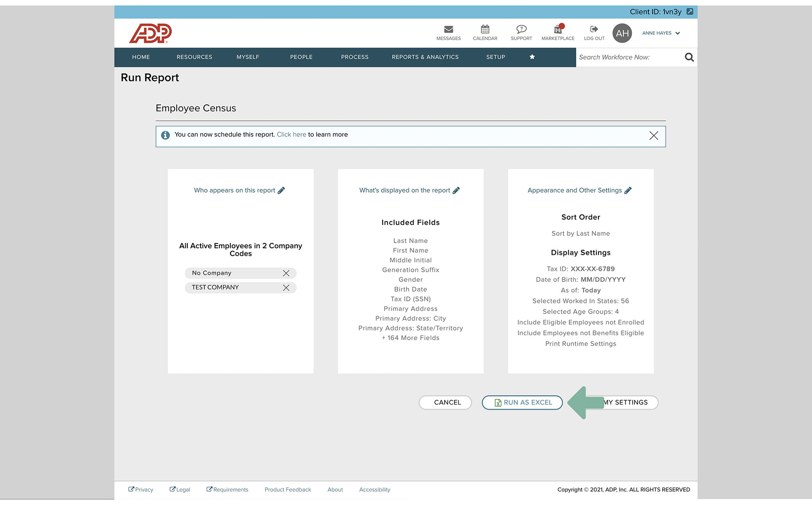This screenshot has width=812, height=505.
Task: Open Who appears on this report link
Action: click(234, 190)
